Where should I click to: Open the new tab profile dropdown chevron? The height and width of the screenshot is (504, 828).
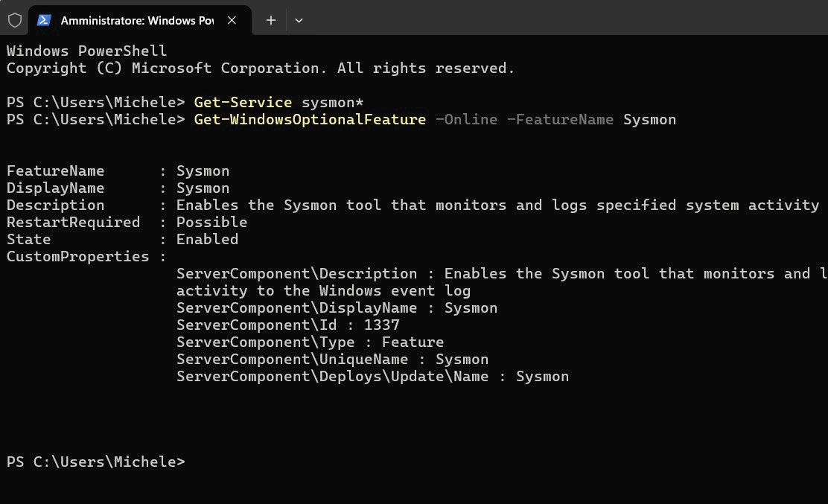[x=299, y=20]
